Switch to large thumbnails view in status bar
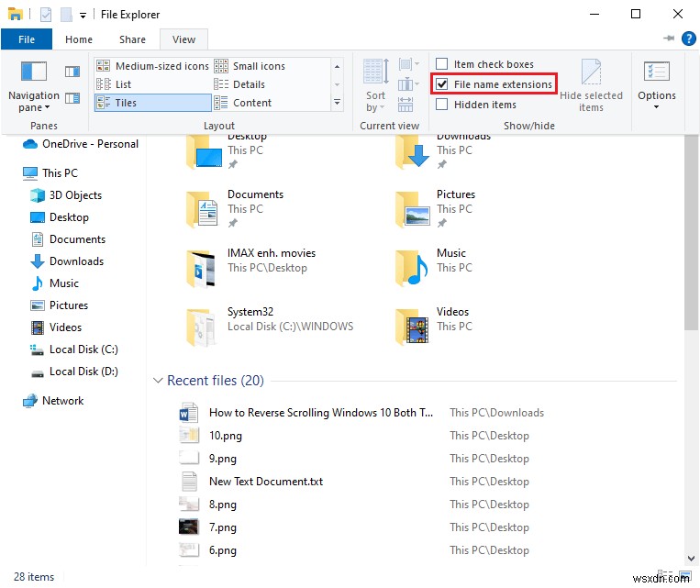This screenshot has height=588, width=700. 685,576
